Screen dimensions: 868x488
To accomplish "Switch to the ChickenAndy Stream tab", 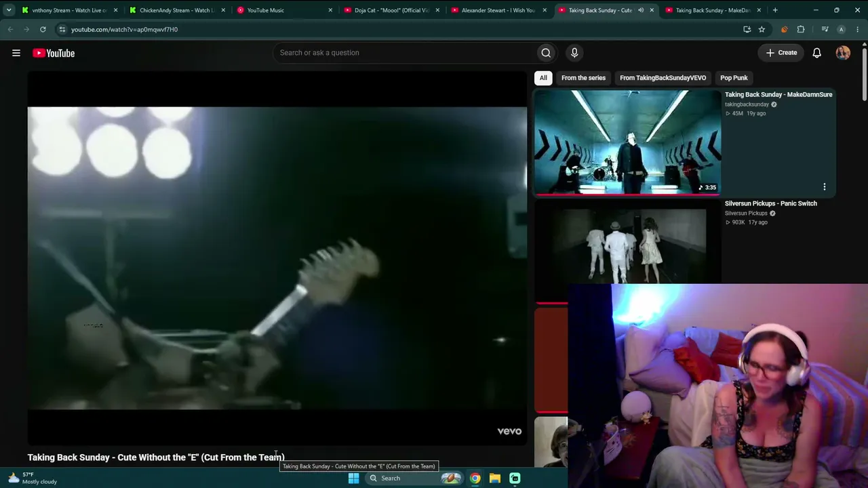I will (176, 10).
